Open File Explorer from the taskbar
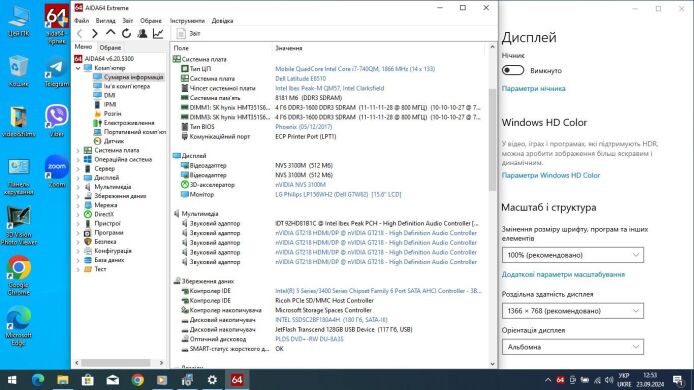 63,380
